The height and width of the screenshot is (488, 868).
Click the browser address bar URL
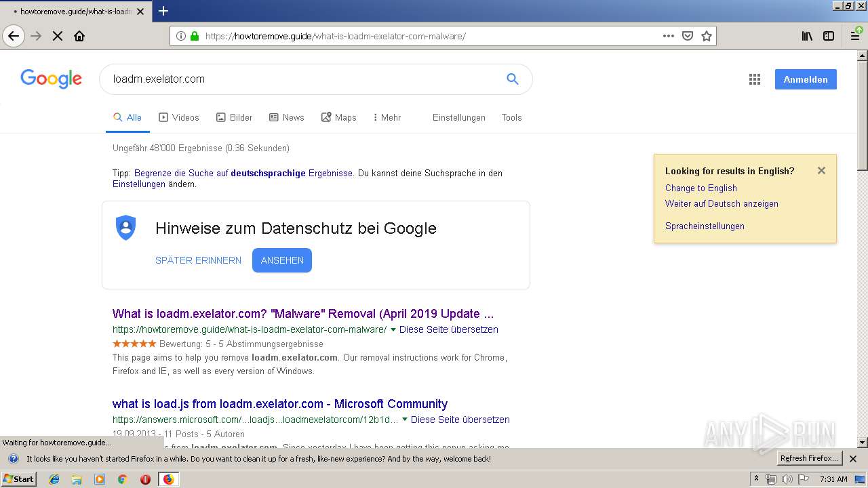point(336,36)
